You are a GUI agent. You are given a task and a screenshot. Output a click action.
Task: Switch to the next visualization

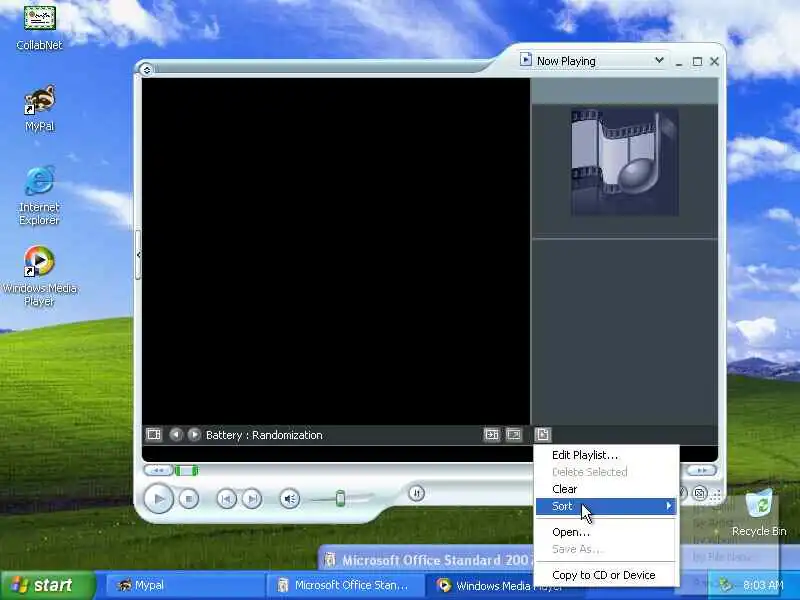tap(194, 435)
